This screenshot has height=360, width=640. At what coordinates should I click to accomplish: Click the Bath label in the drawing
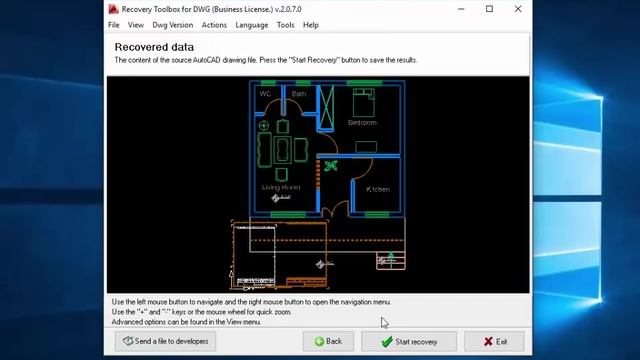(299, 93)
